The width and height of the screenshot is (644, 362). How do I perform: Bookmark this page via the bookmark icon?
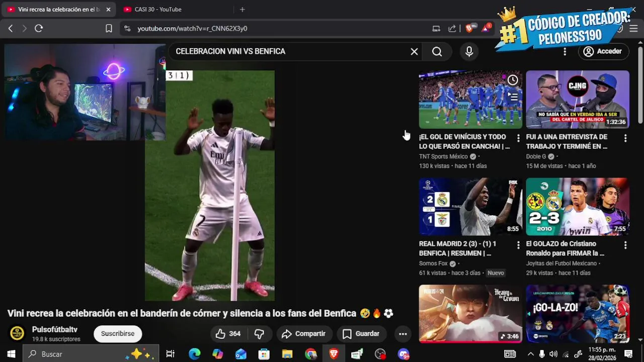point(109,29)
